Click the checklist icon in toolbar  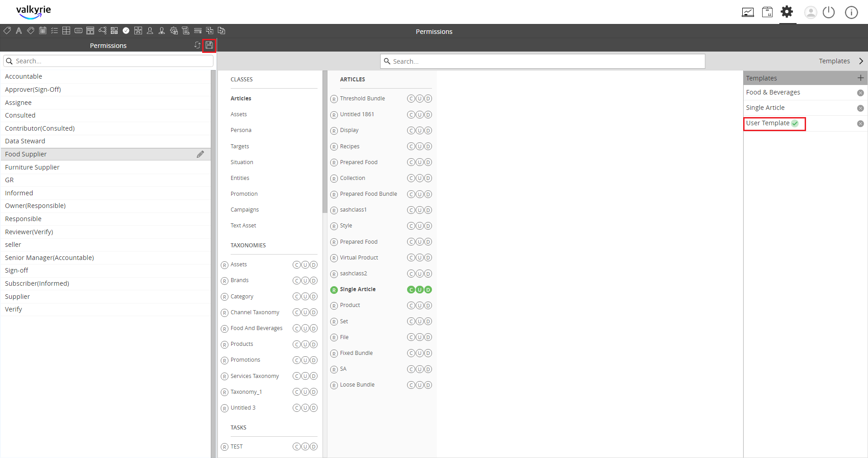(54, 31)
